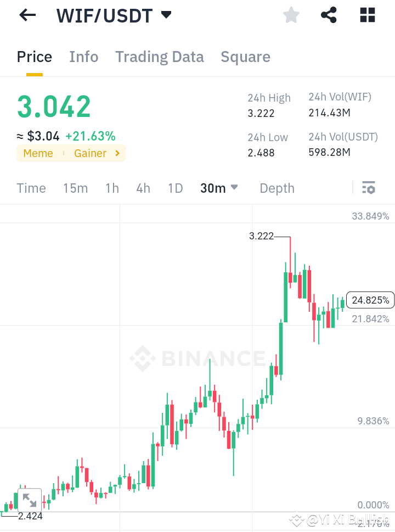Open the chart settings icon beside Depth

point(368,188)
